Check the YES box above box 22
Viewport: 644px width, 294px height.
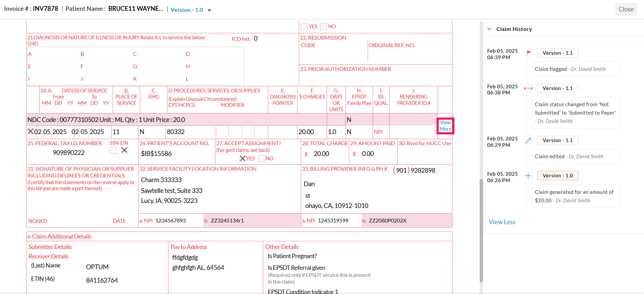[304, 27]
